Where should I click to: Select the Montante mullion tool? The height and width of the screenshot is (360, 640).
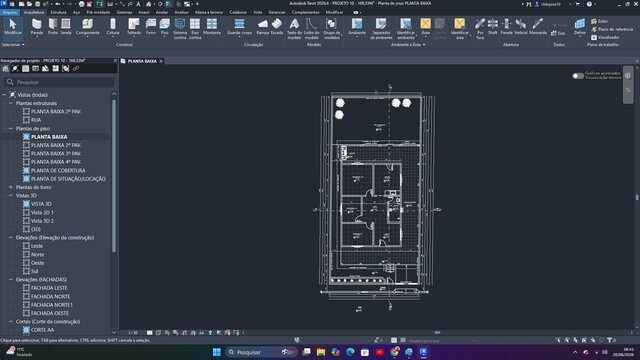point(212,27)
